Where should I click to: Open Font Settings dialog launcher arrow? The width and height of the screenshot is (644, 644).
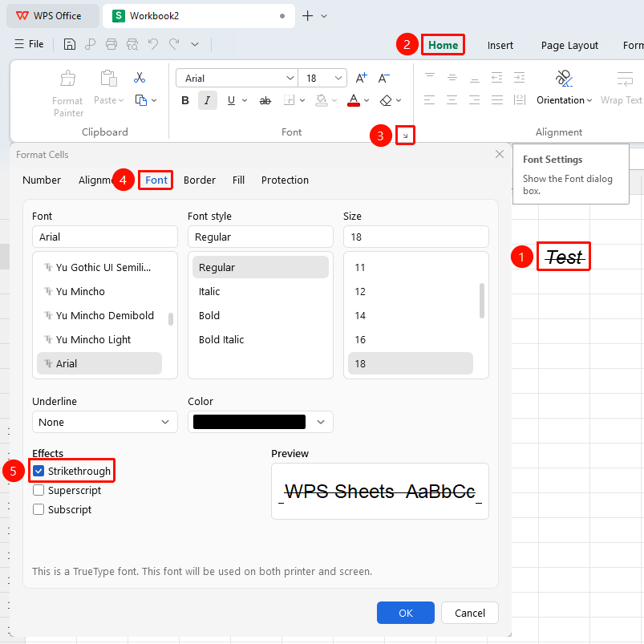coord(405,135)
